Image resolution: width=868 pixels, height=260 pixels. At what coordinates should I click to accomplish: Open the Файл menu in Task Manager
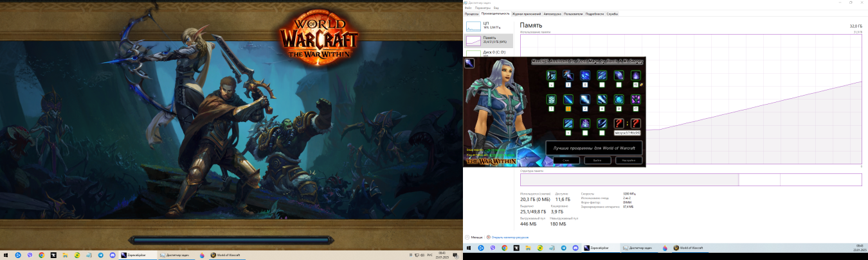[x=467, y=8]
